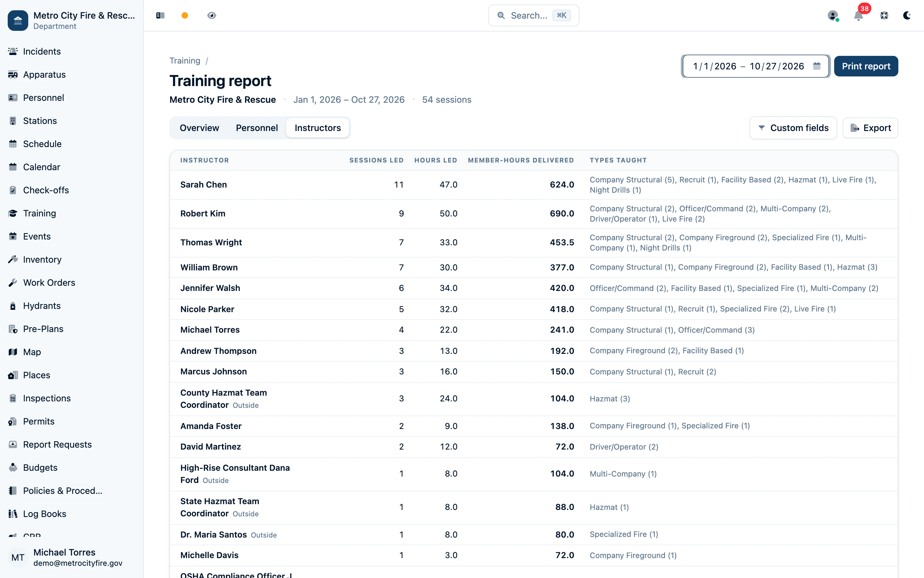The image size is (924, 578).
Task: Open the Incidents sidebar item
Action: 72,51
